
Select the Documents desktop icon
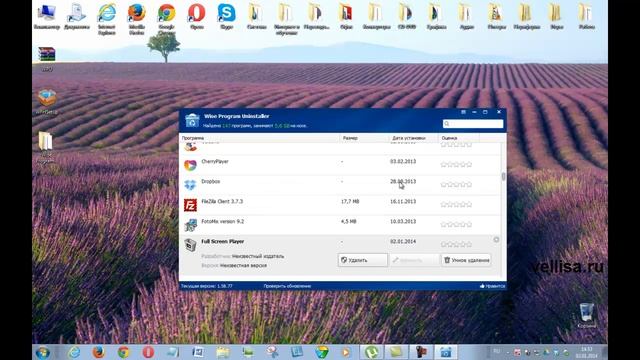pos(77,16)
